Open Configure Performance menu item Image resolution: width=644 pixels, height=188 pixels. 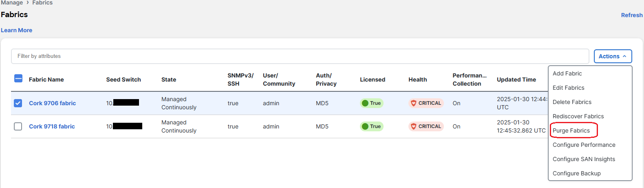click(584, 145)
